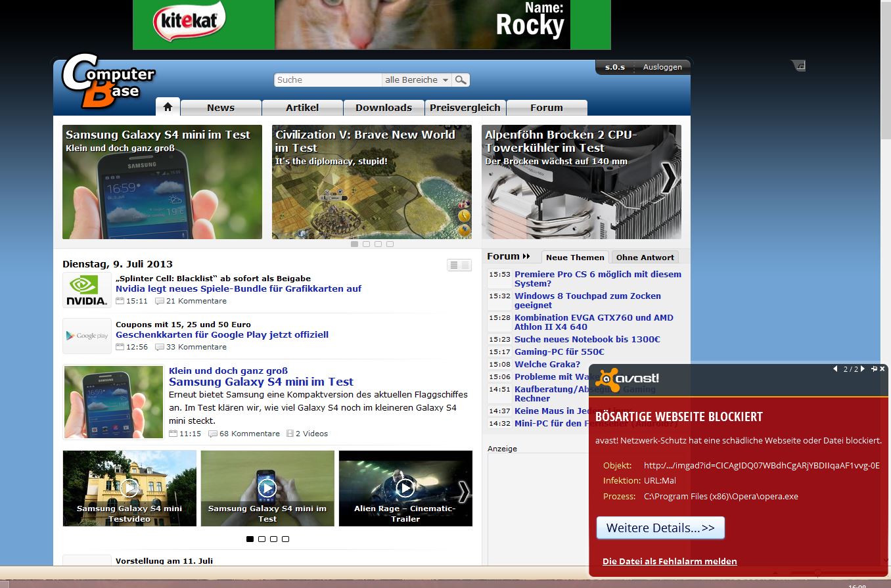Open Geschenkkarten für Google Play headline
The height and width of the screenshot is (588, 891).
(x=222, y=334)
